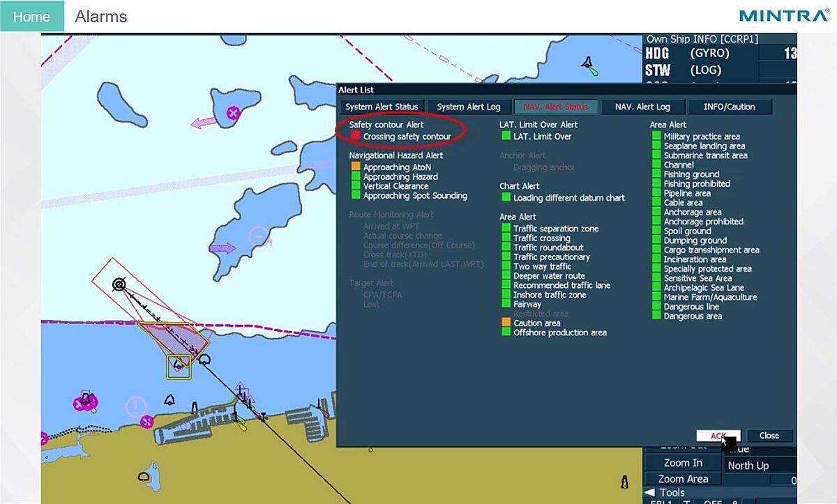Screen dimensions: 837x504
Task: Click the Inshore traffic zone label
Action: click(550, 295)
